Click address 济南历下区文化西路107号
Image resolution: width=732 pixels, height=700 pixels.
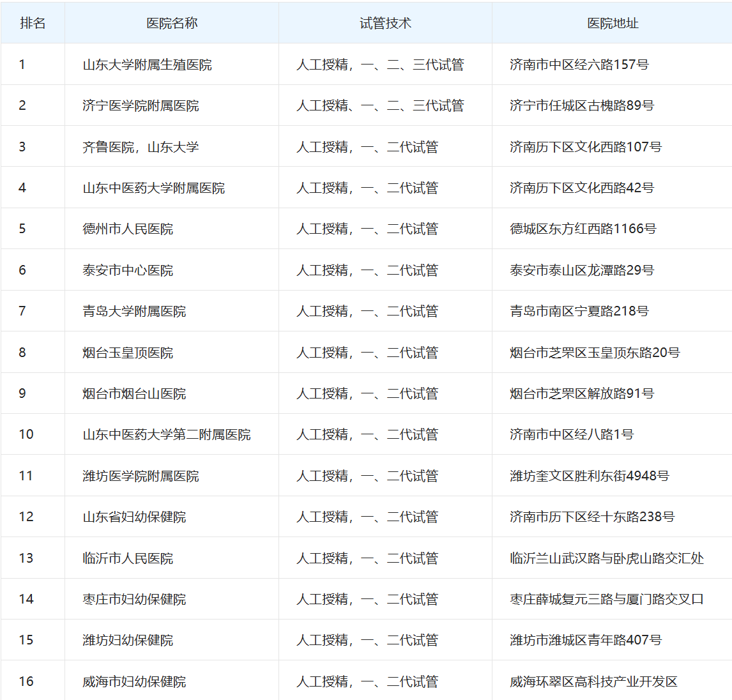[586, 147]
